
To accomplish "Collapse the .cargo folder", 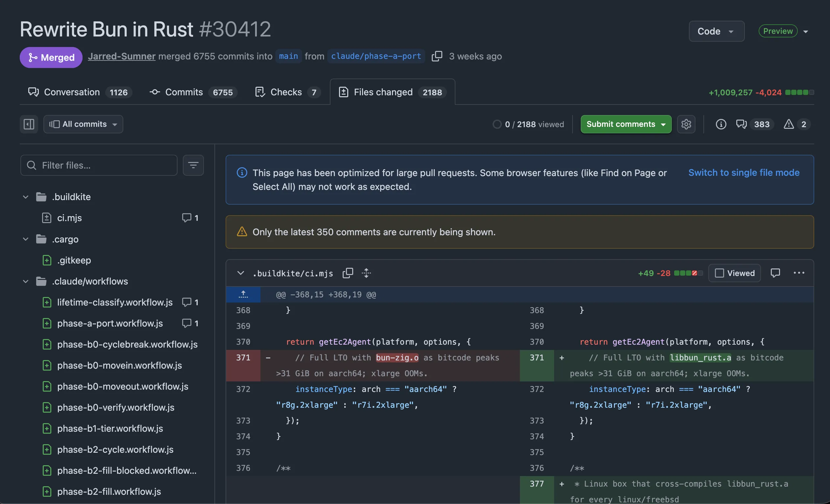I will [26, 239].
